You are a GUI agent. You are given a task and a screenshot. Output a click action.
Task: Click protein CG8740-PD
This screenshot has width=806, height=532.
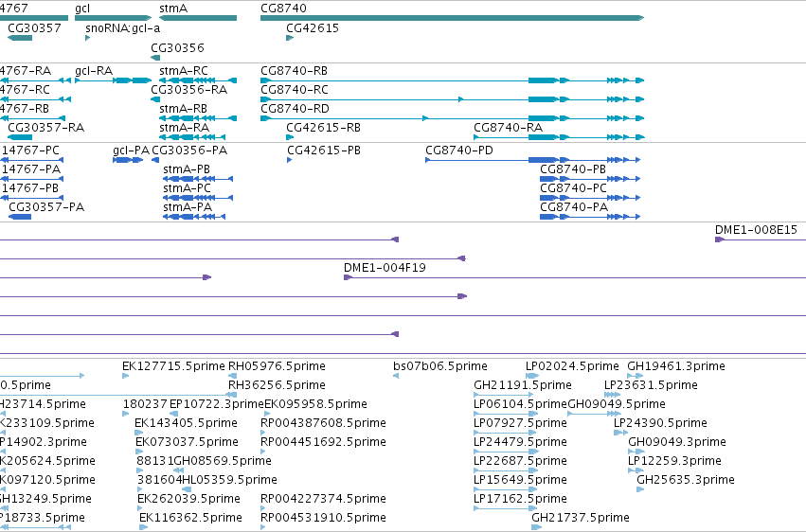point(532,160)
